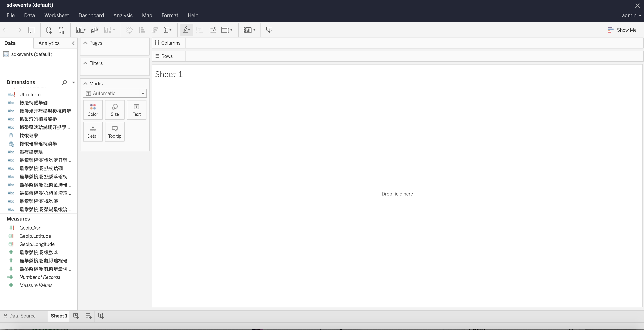Click the Size button on the Marks card
The image size is (644, 330).
pyautogui.click(x=114, y=110)
